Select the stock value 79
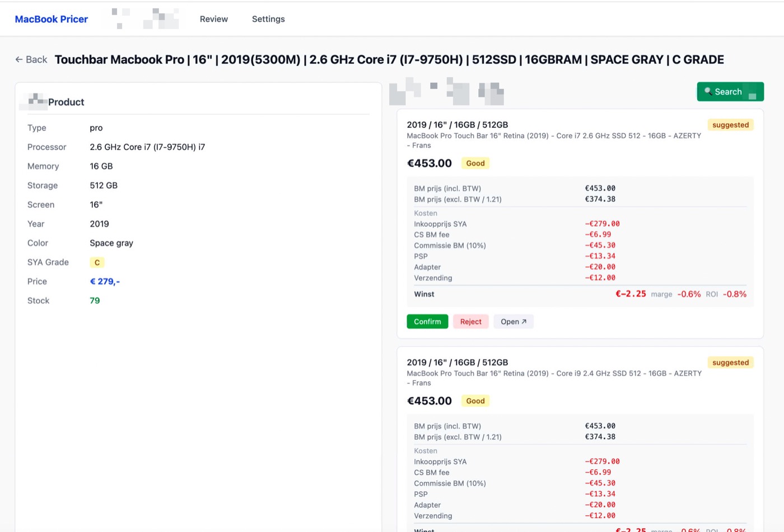784x532 pixels. click(95, 301)
